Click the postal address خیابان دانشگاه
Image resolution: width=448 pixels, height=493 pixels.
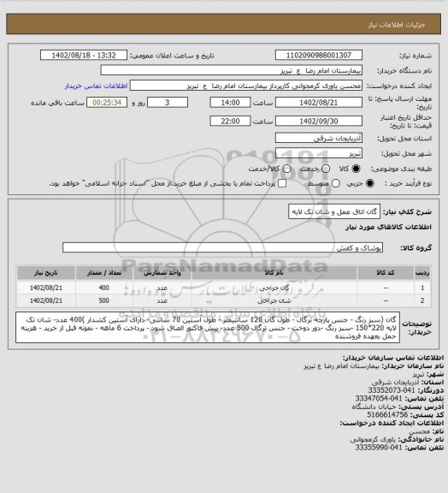pos(374,407)
